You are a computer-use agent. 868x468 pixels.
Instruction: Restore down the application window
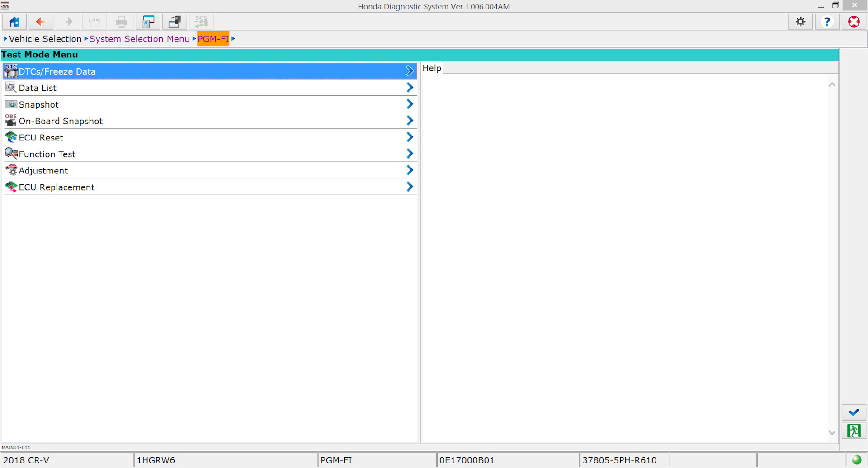point(835,5)
